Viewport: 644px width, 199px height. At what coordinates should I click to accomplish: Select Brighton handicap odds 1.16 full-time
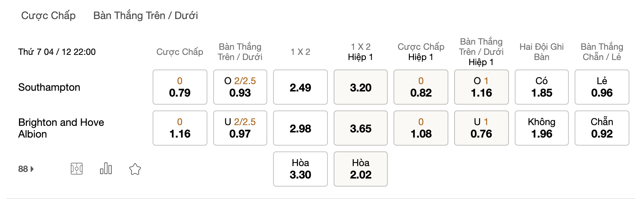[180, 128]
